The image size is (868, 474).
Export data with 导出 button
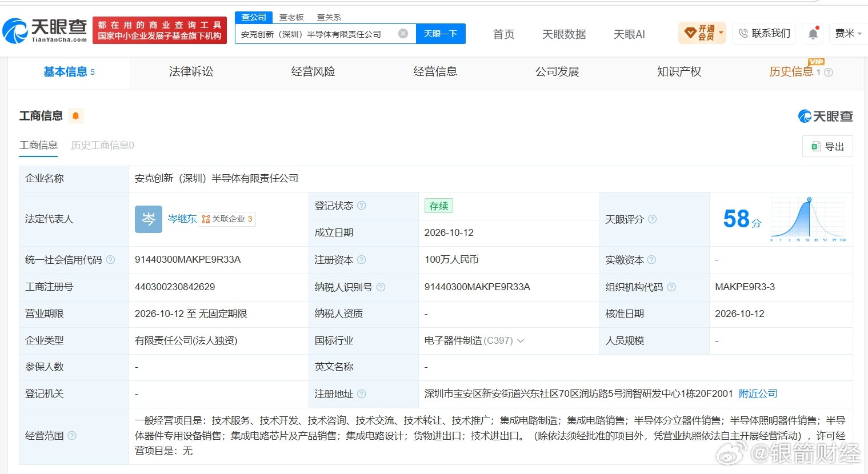tap(827, 147)
